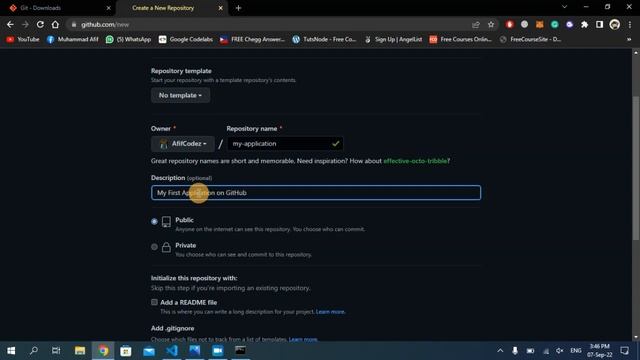Select the Private radio button

154,247
